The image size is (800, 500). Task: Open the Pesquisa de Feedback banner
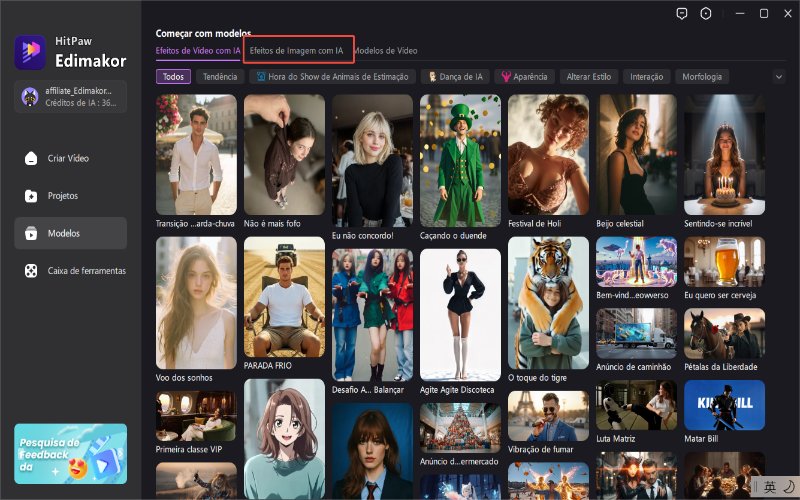point(70,453)
